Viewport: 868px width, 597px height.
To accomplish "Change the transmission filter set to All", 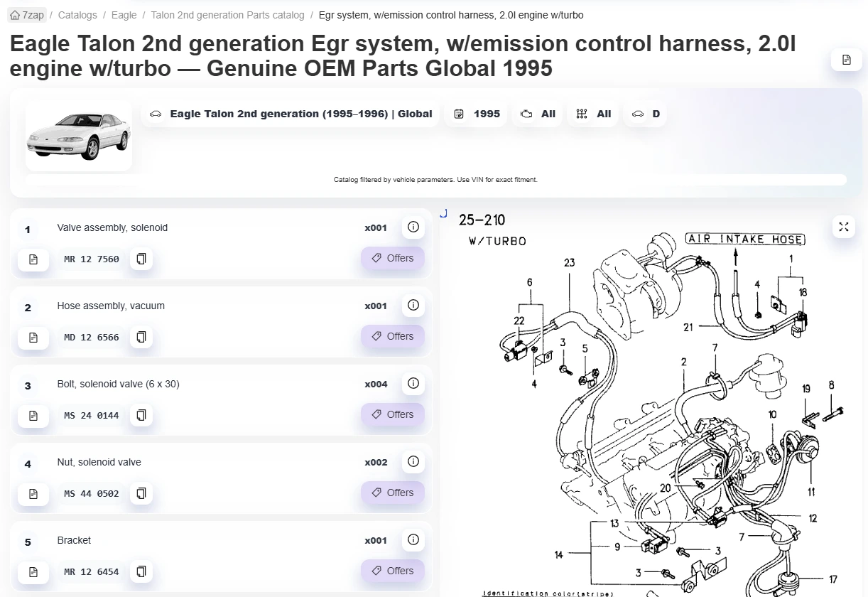I will [x=594, y=114].
